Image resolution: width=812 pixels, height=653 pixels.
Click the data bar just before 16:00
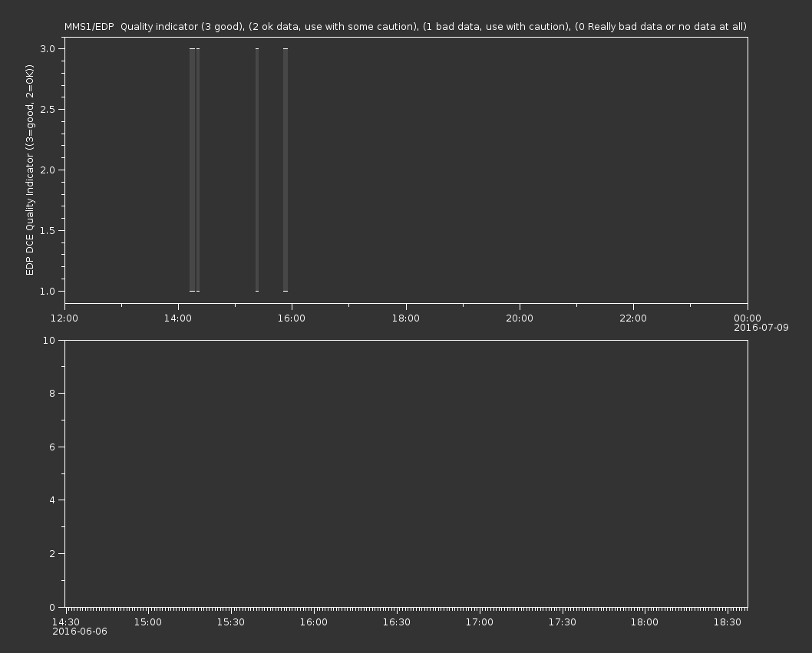(286, 170)
